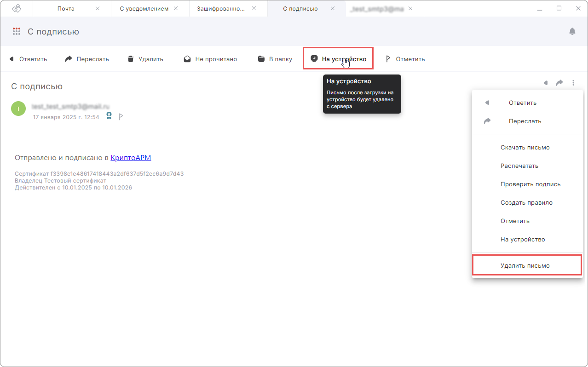Click the Действителен с 10.01.2025 line
588x367 pixels.
(x=74, y=188)
